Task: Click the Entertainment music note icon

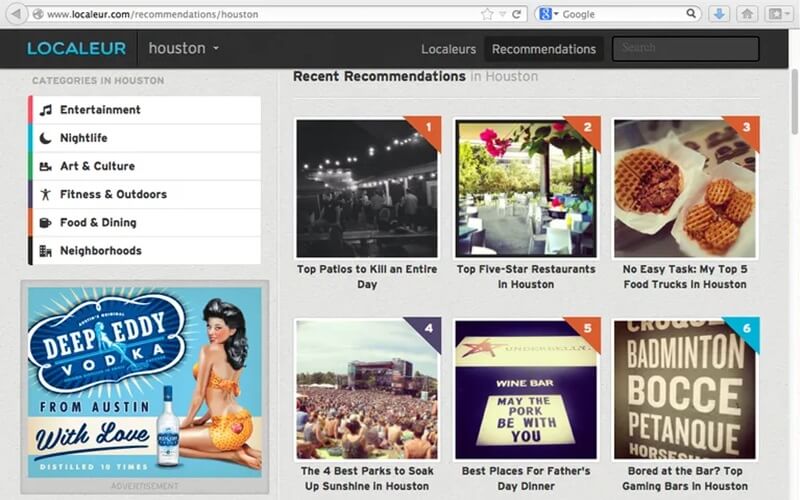Action: (x=46, y=110)
